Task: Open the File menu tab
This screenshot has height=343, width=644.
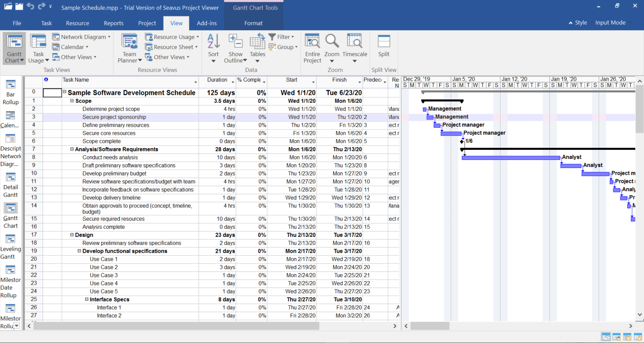Action: pyautogui.click(x=17, y=23)
